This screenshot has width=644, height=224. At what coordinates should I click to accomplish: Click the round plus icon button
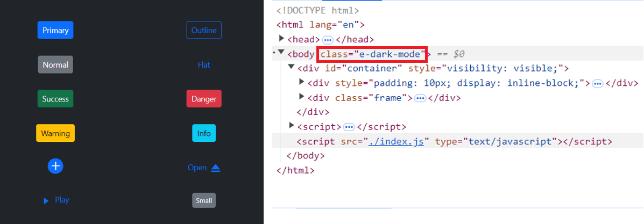pyautogui.click(x=55, y=166)
